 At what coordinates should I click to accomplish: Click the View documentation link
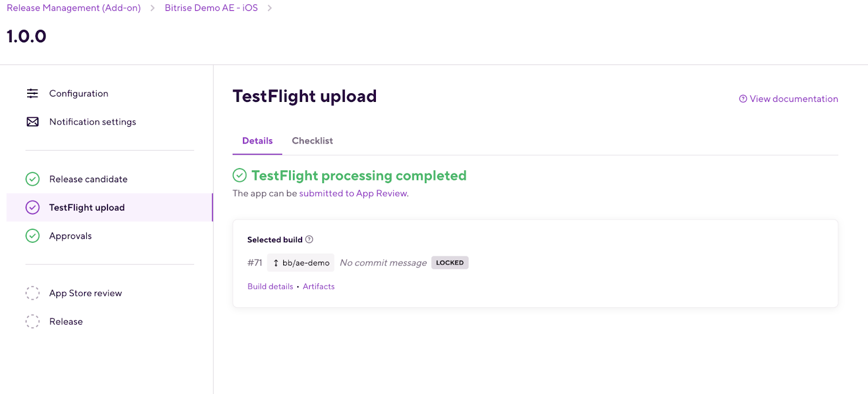[x=793, y=99]
